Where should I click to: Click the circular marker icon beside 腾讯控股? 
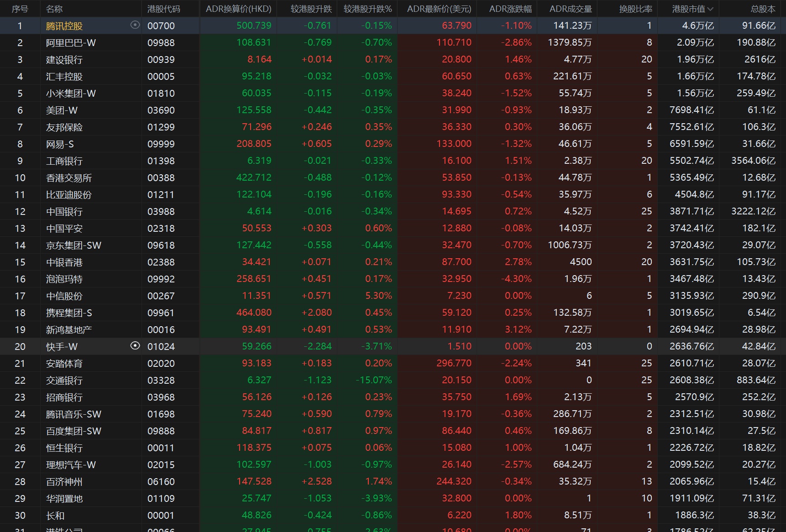pyautogui.click(x=135, y=25)
